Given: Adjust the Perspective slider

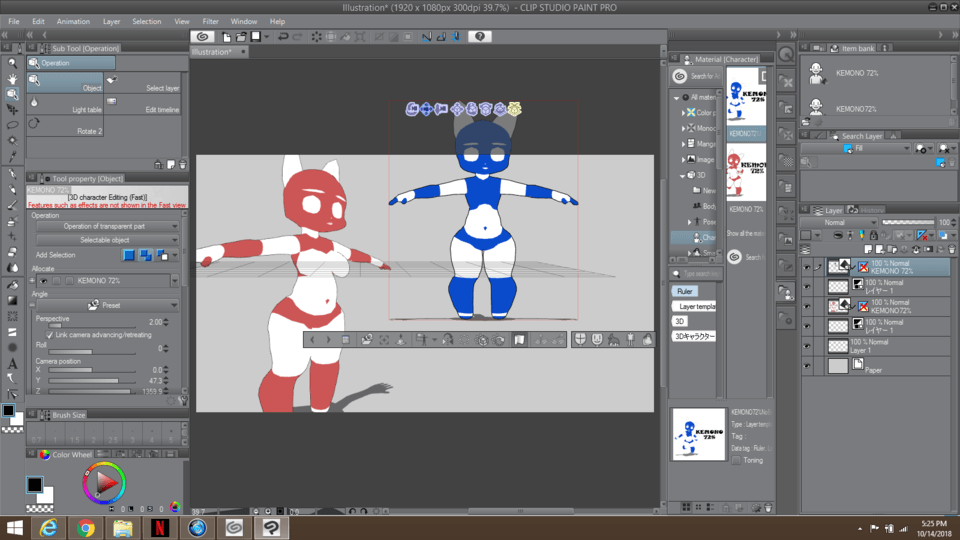Looking at the screenshot, I should [90, 325].
